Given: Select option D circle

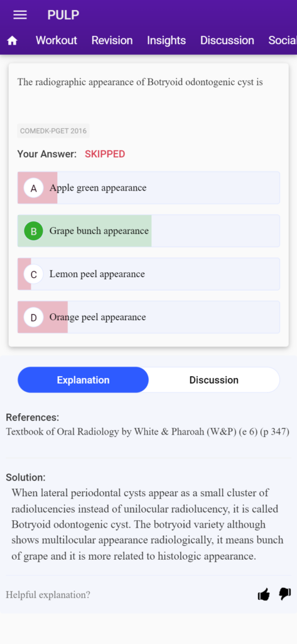Looking at the screenshot, I should click(x=34, y=318).
